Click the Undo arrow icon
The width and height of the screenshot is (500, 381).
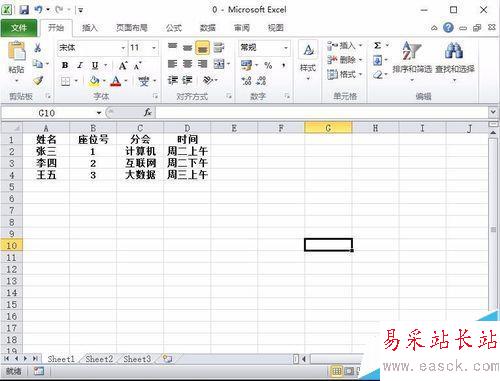tap(38, 10)
